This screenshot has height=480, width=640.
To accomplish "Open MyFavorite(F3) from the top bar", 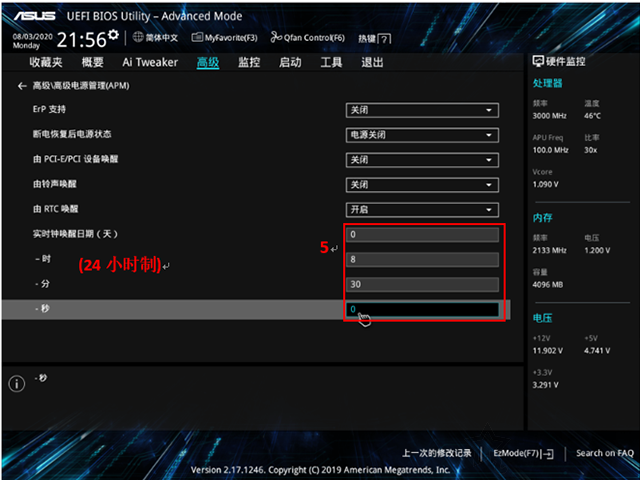I will [x=224, y=38].
